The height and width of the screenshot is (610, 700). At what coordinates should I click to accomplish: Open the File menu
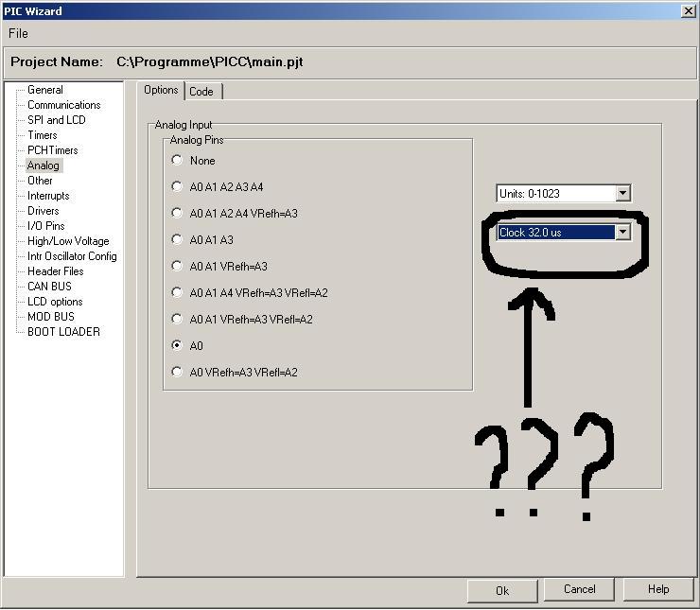coord(18,33)
